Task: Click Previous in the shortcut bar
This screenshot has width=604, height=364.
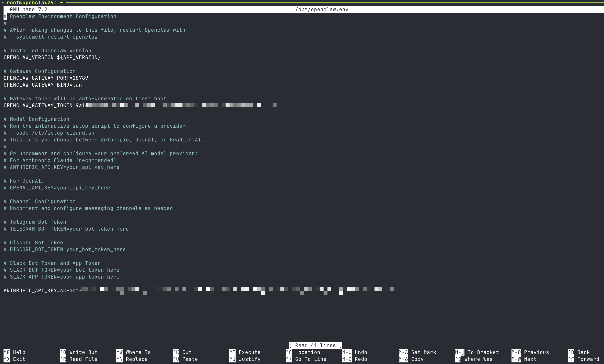Action: point(537,352)
